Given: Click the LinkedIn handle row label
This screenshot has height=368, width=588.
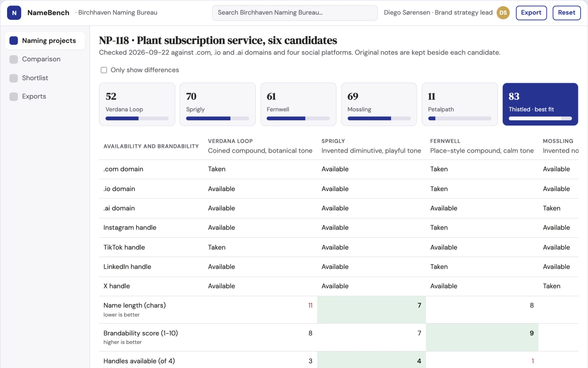Looking at the screenshot, I should pyautogui.click(x=127, y=267).
